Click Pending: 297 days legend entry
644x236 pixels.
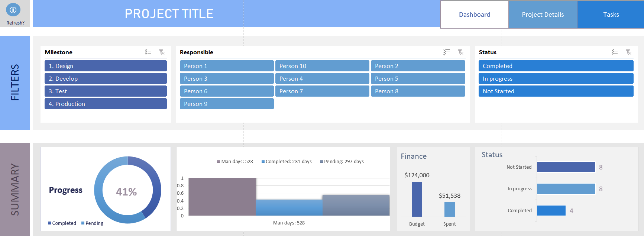point(342,161)
